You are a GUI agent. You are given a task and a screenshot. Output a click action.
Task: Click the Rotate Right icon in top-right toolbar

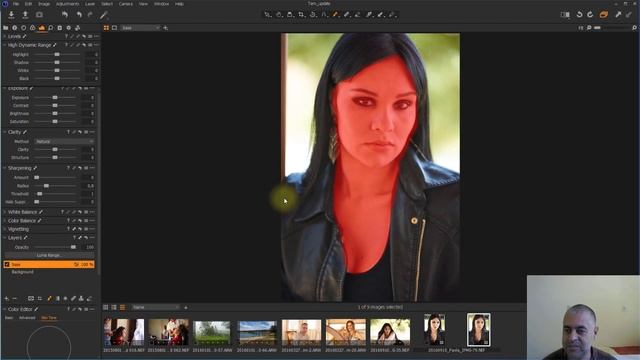coord(590,15)
